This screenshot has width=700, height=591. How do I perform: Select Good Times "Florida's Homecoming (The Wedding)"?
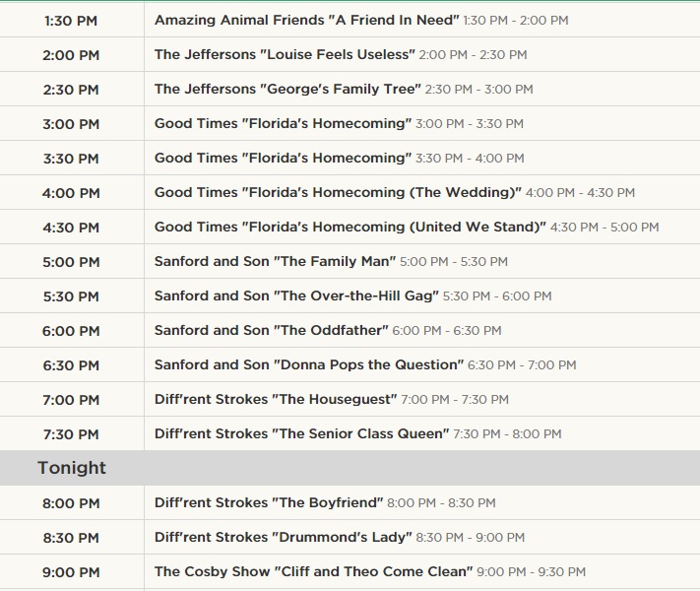click(x=338, y=192)
